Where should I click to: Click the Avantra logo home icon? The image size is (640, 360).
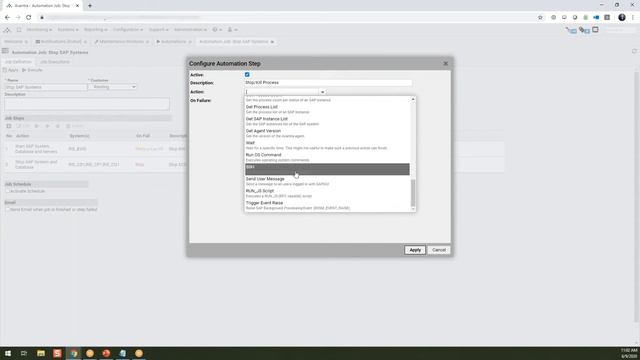click(7, 30)
